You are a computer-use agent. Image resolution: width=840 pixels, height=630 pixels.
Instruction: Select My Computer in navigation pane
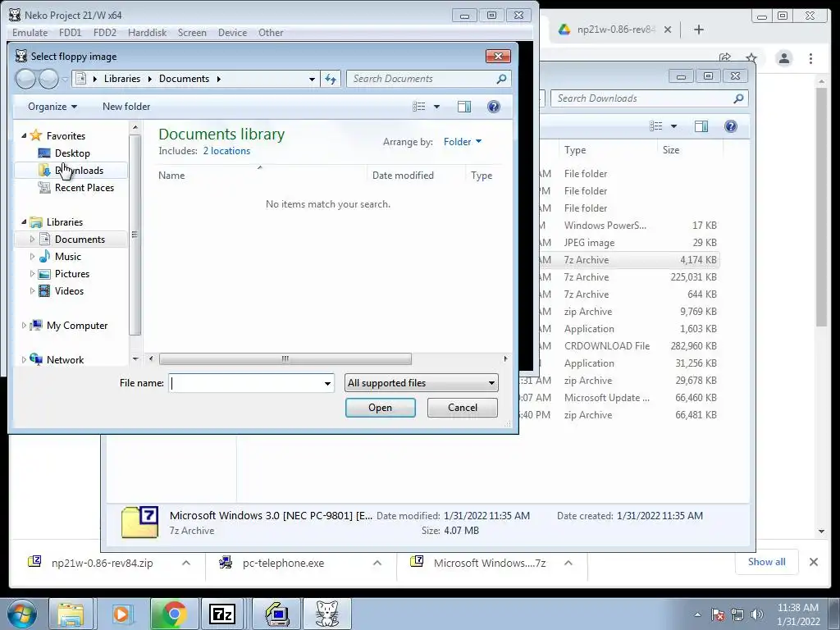(x=76, y=325)
